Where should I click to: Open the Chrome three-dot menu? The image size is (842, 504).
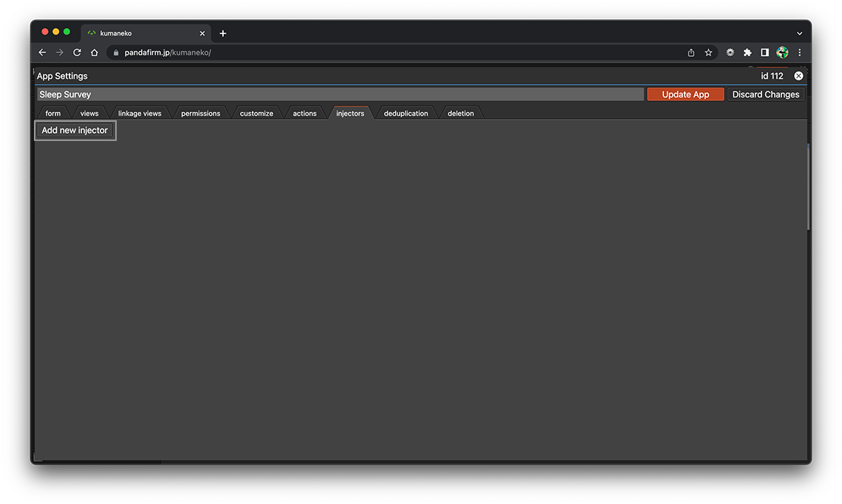click(799, 52)
